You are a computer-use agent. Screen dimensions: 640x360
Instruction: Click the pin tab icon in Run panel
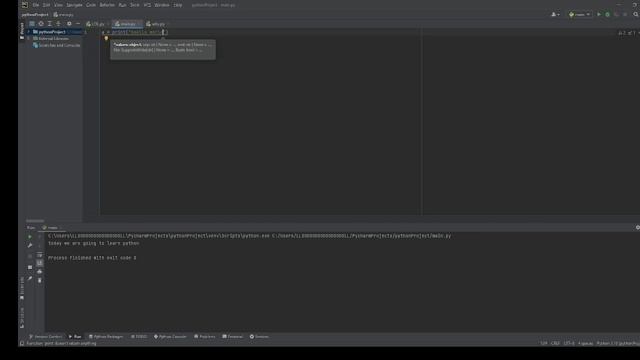click(30, 278)
